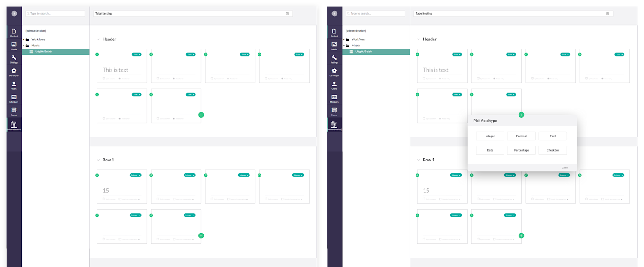Open Text dropdown of Header cell C, Pick field type screenshot

[565, 55]
